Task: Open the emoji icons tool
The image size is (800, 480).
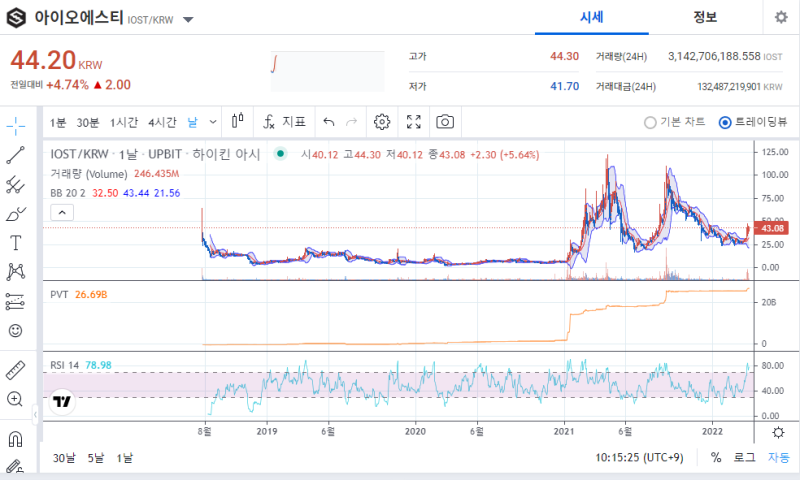Action: (16, 331)
